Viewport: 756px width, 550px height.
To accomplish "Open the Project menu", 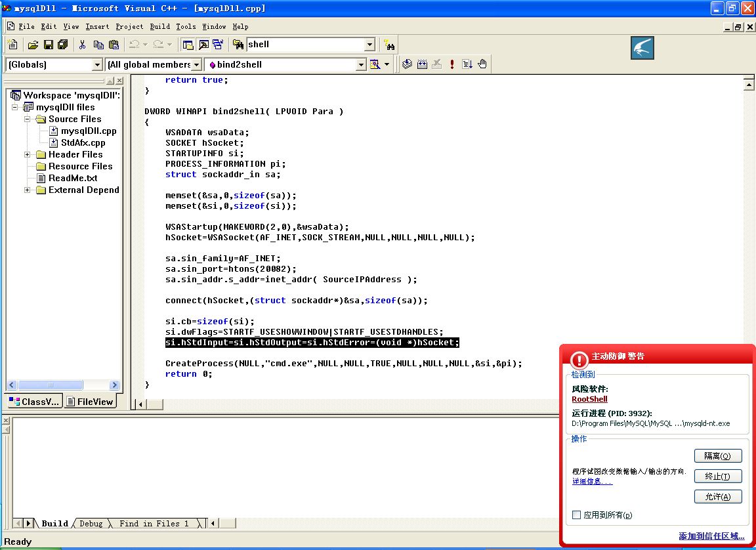I will (129, 26).
